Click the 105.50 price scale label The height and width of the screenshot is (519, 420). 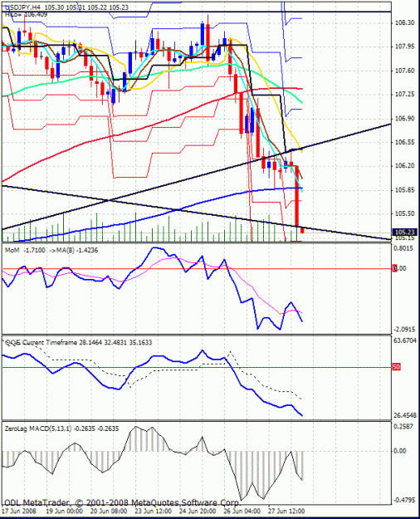[404, 213]
